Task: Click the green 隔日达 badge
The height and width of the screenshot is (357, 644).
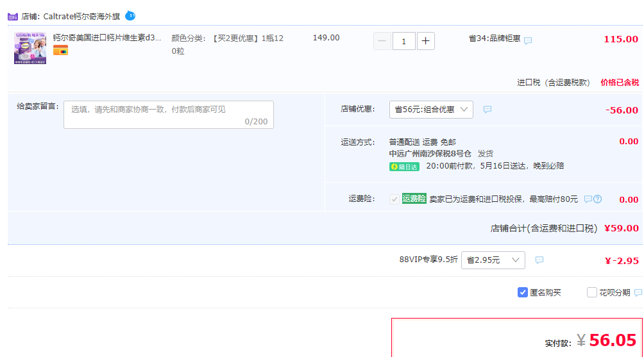Action: point(404,167)
